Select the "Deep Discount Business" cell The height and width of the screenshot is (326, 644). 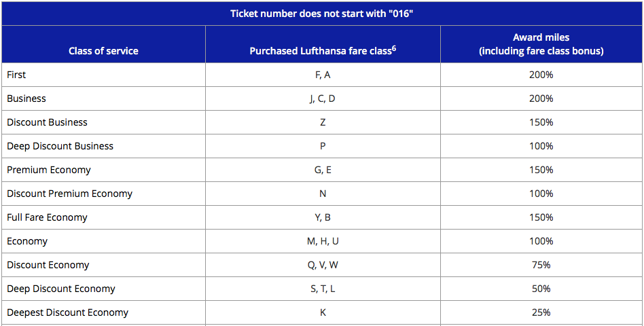tap(60, 146)
